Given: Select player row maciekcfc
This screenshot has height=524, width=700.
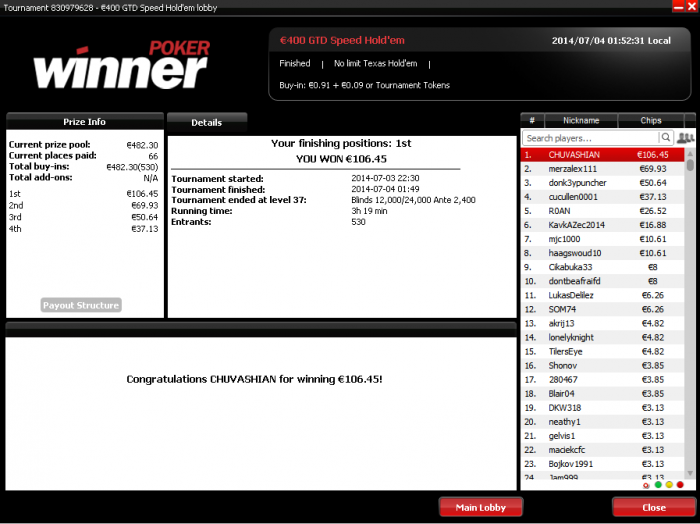Looking at the screenshot, I should [603, 450].
